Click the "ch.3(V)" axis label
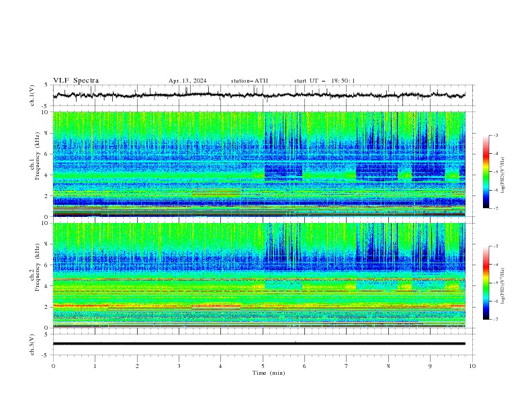532x411 pixels. [x=32, y=345]
